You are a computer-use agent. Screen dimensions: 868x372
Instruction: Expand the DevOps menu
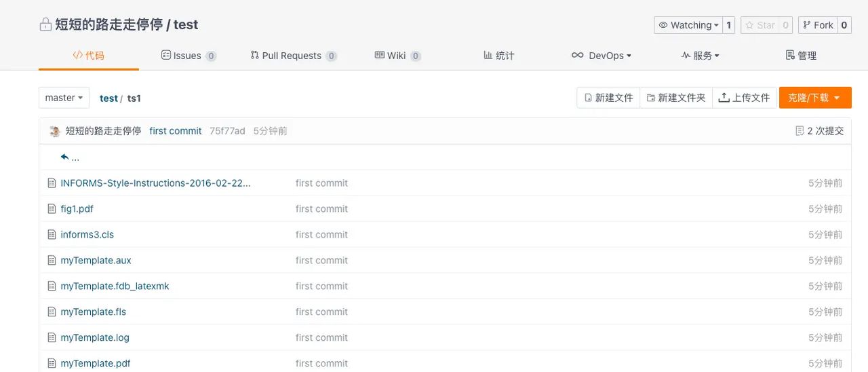(x=601, y=56)
